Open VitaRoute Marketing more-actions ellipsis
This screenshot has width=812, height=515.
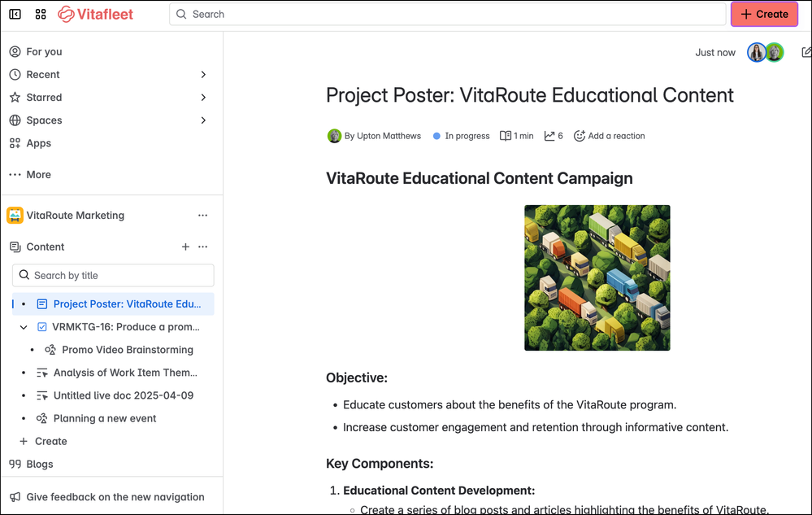pos(203,216)
